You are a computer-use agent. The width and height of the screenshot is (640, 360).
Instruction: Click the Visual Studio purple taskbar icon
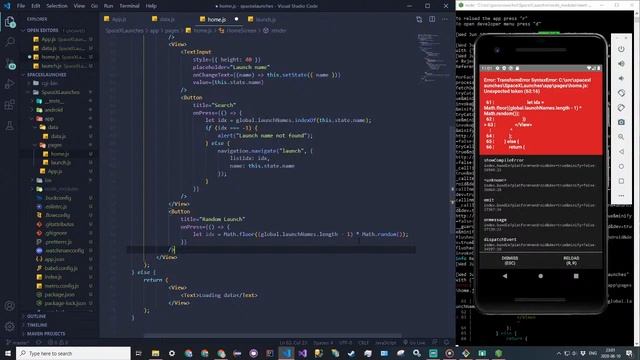click(x=302, y=353)
